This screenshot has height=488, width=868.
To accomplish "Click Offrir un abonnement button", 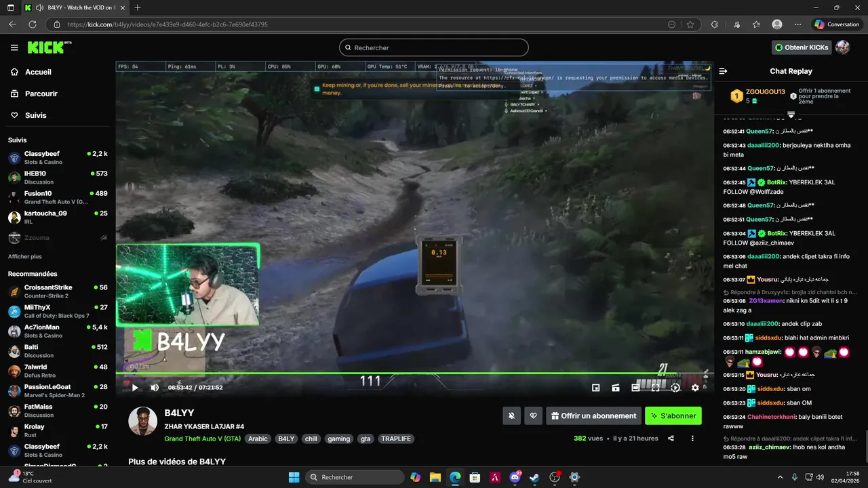I will pyautogui.click(x=594, y=415).
